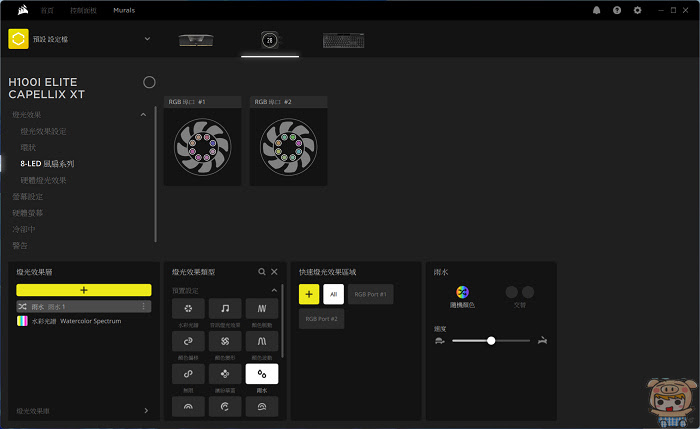Choose the Color Wave effect tile
The height and width of the screenshot is (429, 700).
point(262,341)
